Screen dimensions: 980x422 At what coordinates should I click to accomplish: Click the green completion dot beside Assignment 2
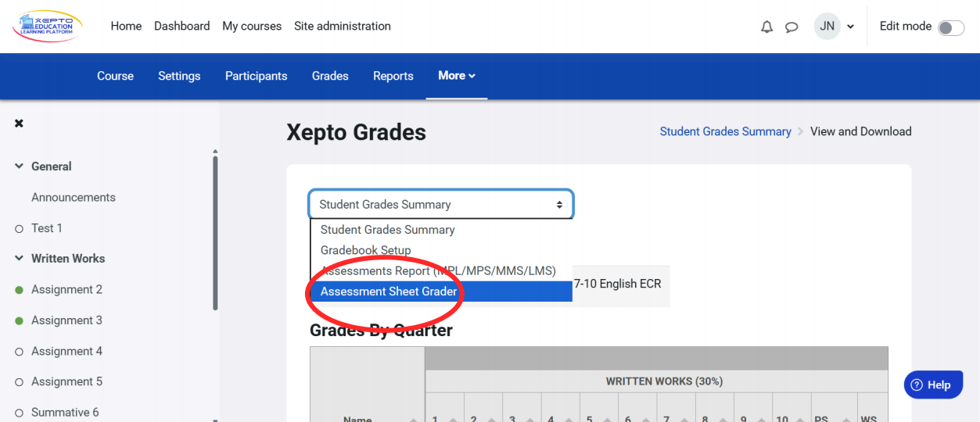(x=20, y=290)
